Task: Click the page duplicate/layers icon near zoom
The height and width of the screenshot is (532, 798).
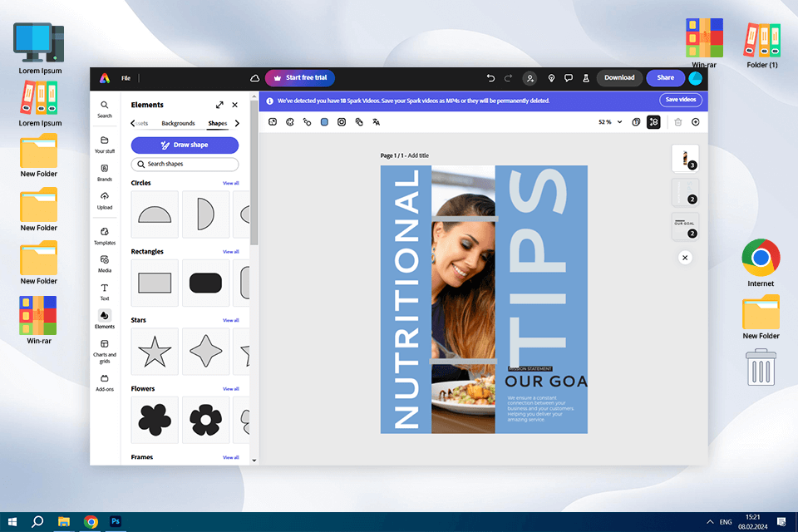Action: 636,122
